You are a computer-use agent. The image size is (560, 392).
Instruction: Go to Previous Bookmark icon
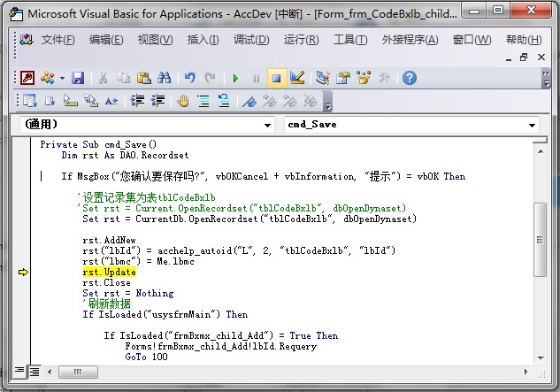click(290, 101)
